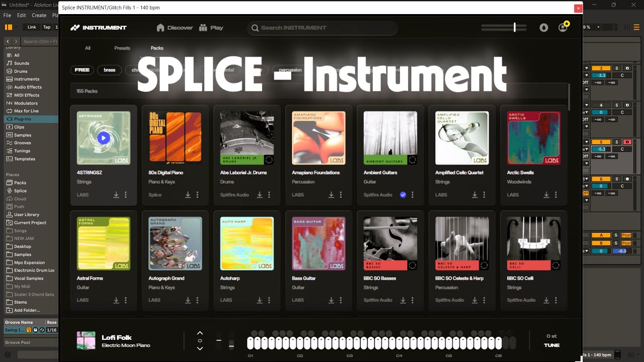Screen dimensions: 644x362
Task: Open more options for Ambient Guitars
Action: pos(413,195)
